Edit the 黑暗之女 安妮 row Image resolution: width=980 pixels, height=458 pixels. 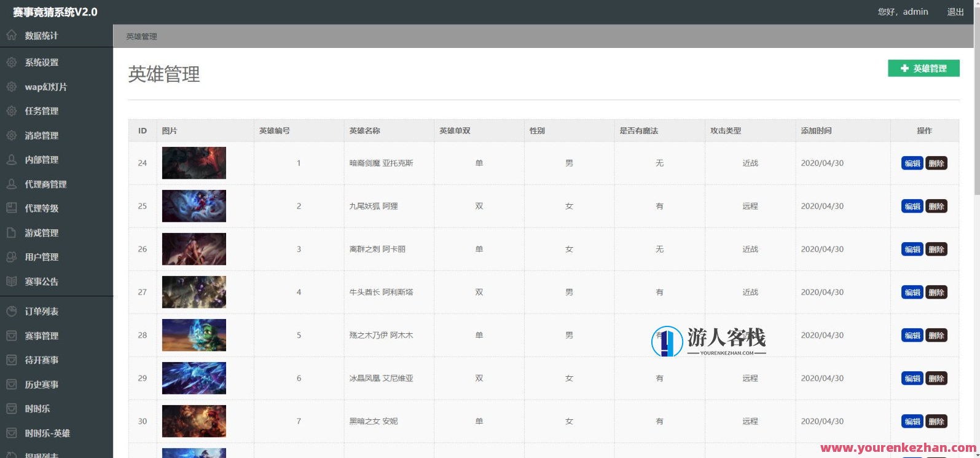point(912,421)
